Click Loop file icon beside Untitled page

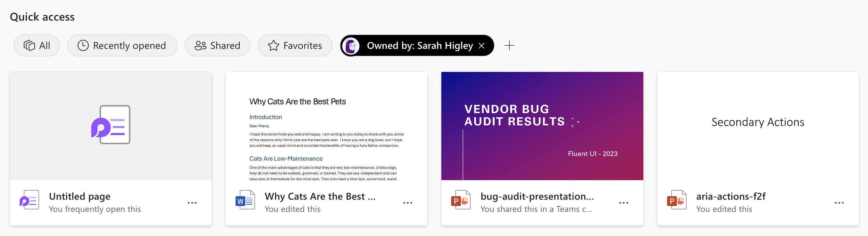click(29, 200)
